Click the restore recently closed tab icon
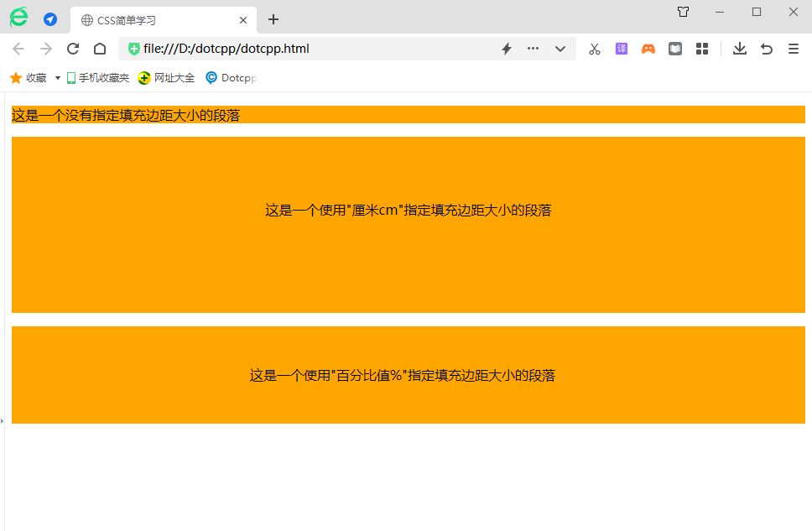 [766, 49]
